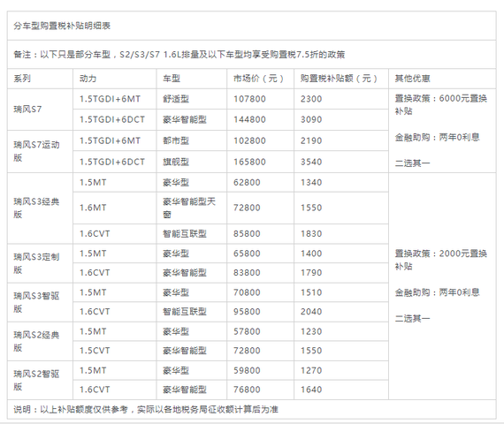Click the 系列 column header
504x424 pixels.
coord(22,79)
